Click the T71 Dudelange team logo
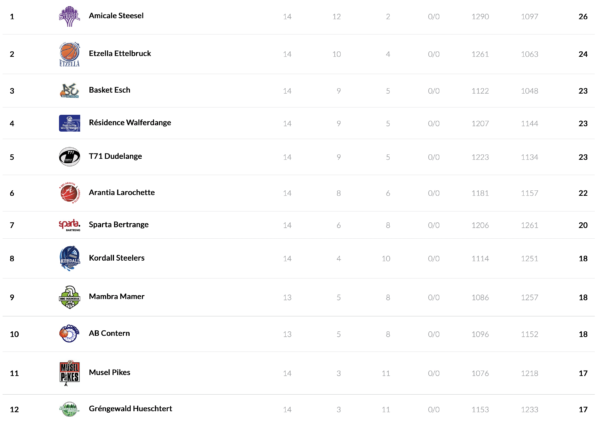 (69, 157)
